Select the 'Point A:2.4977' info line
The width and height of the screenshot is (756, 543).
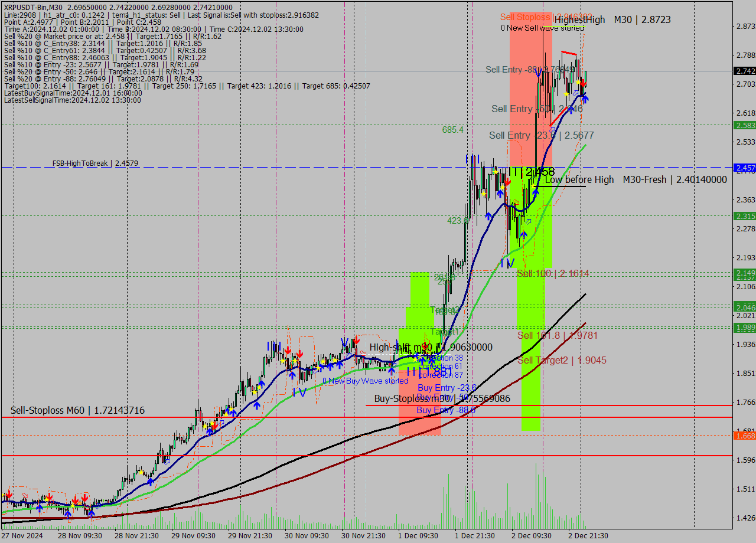click(83, 22)
